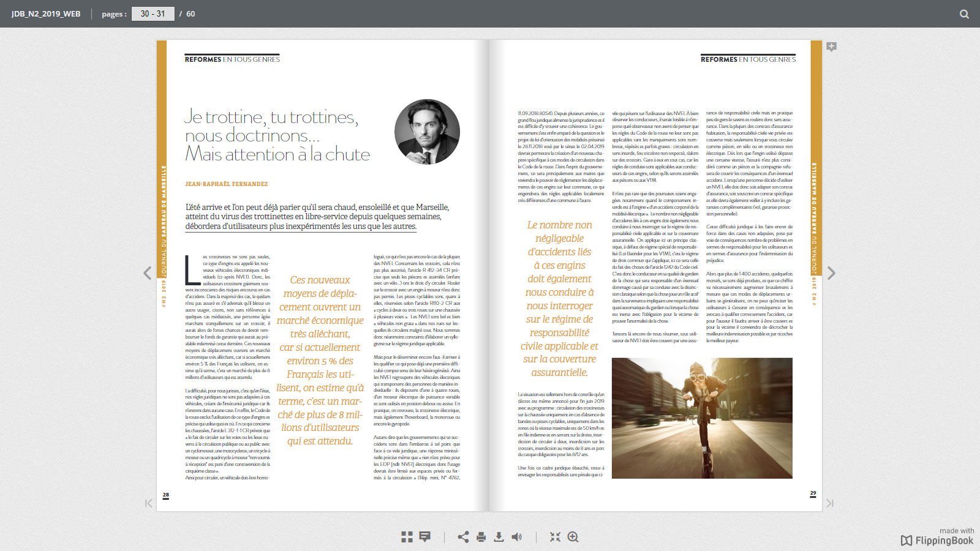Click the headline 'Je trottine, tu trottines'

(271, 116)
